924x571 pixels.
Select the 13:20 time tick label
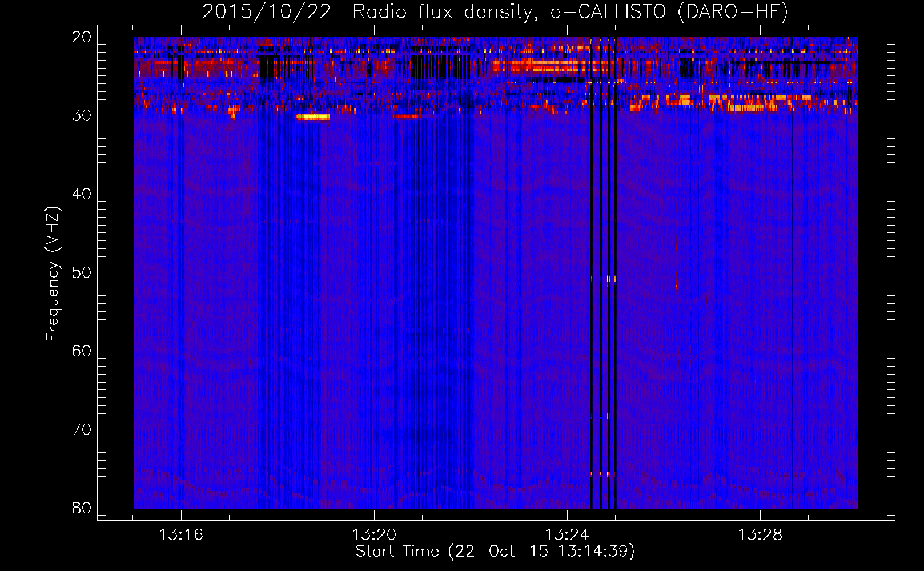pos(374,535)
